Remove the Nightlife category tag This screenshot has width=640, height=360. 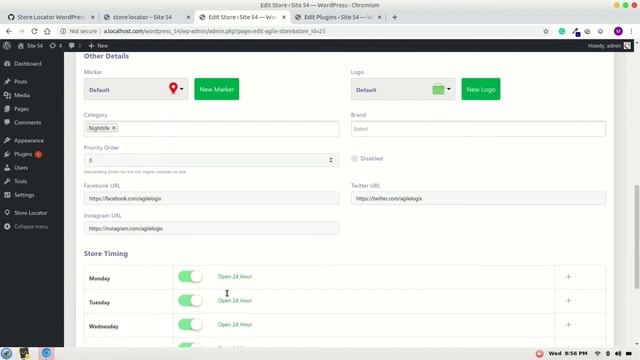[x=114, y=128]
